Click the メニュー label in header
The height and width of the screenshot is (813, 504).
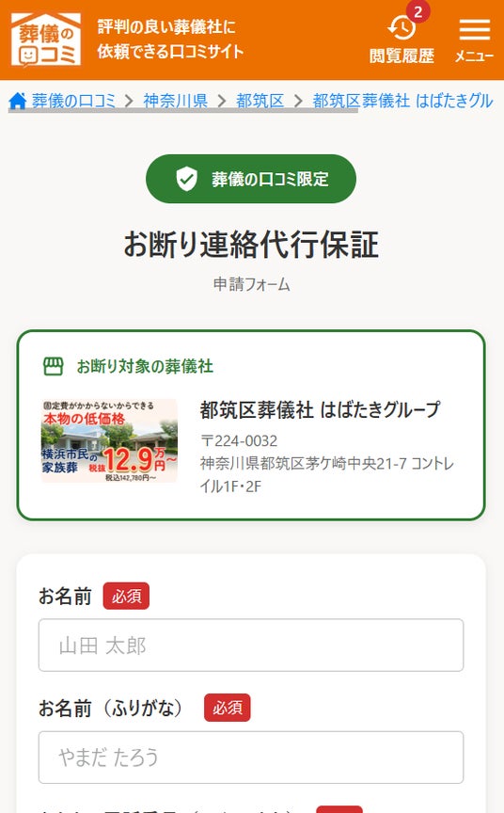click(x=475, y=56)
